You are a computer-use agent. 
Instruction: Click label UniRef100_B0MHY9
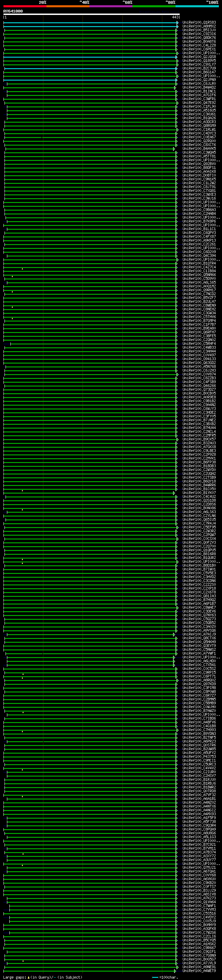click(199, 925)
